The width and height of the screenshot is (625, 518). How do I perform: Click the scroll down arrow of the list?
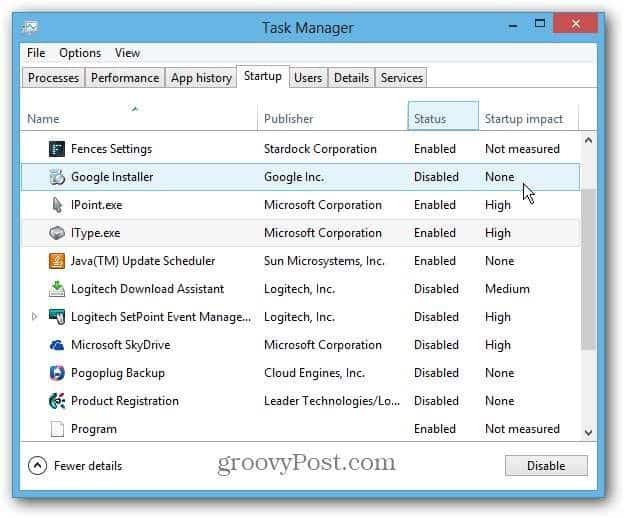[588, 432]
